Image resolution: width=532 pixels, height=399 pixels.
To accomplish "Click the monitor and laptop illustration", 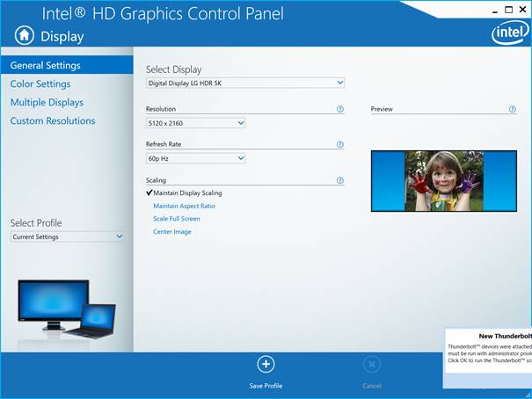I will point(67,309).
